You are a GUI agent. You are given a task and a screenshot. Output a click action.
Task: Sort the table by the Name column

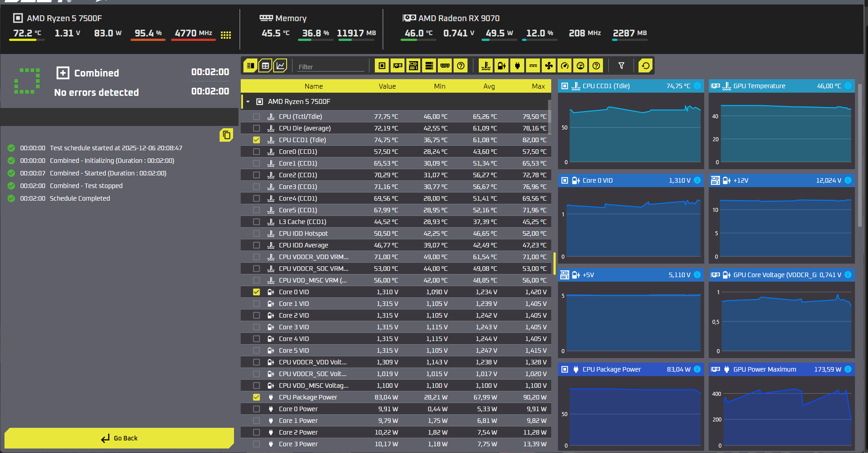point(314,86)
